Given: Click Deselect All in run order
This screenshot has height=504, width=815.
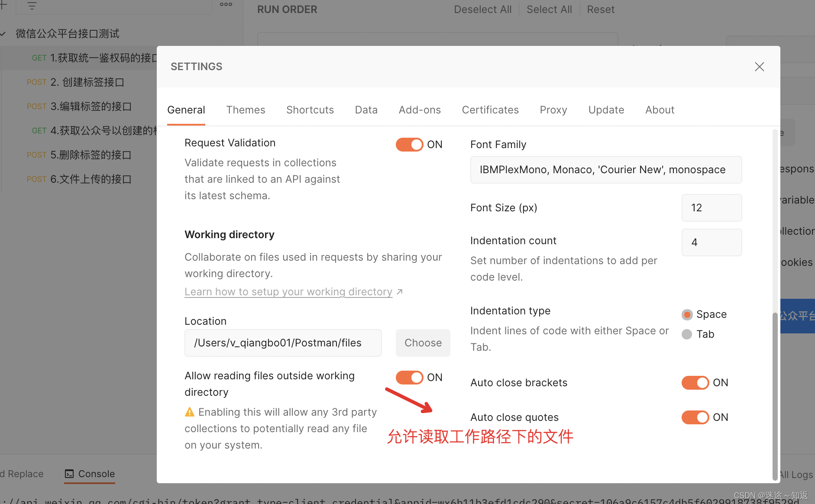Looking at the screenshot, I should click(x=483, y=10).
